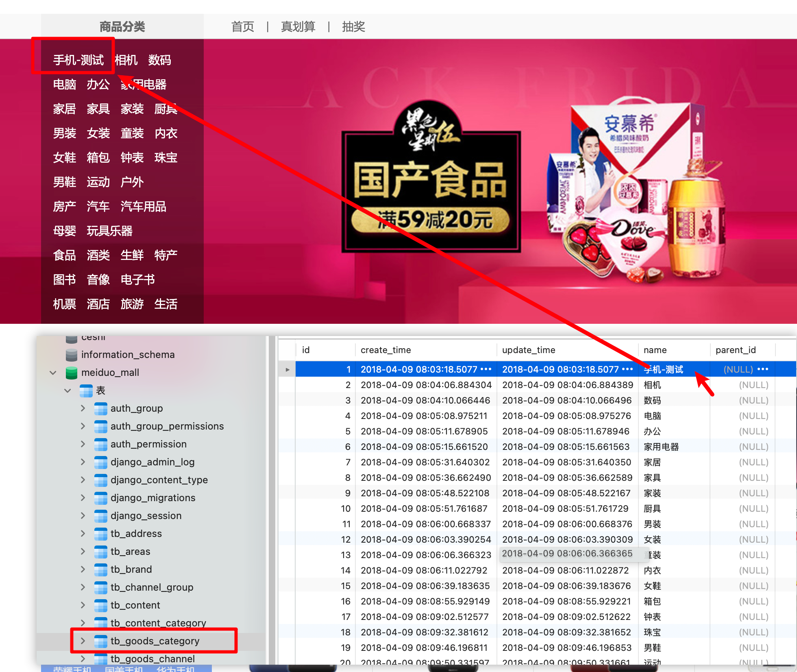This screenshot has height=672, width=797.
Task: Click the tb_address table icon
Action: point(101,534)
